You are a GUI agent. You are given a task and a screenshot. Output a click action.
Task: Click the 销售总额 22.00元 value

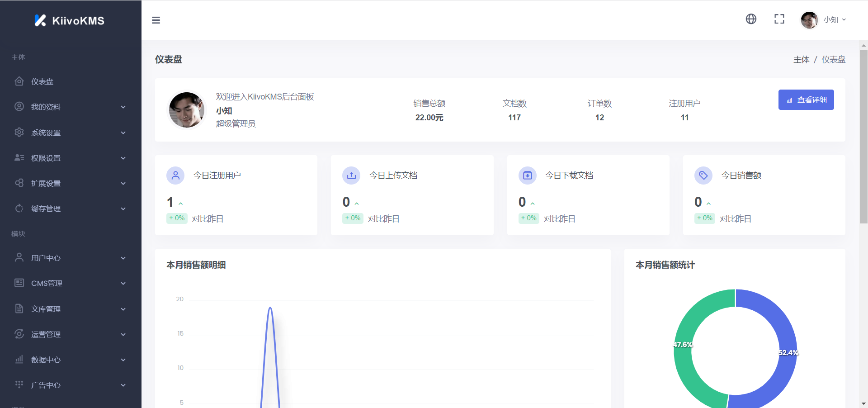[x=429, y=118]
